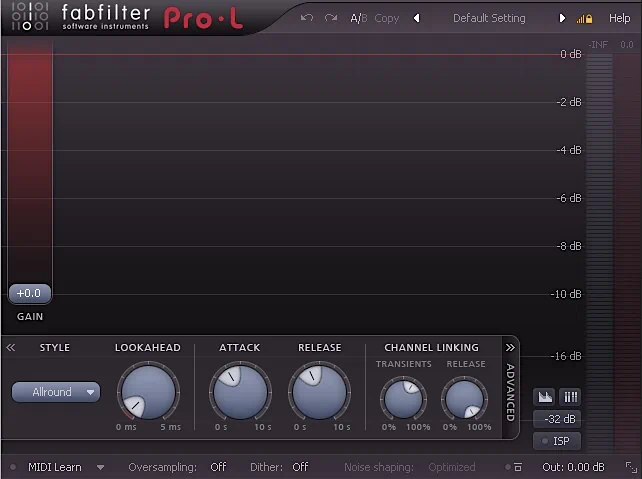Collapse the Advanced panel with the right double chevron
Image resolution: width=642 pixels, height=479 pixels.
[x=510, y=348]
